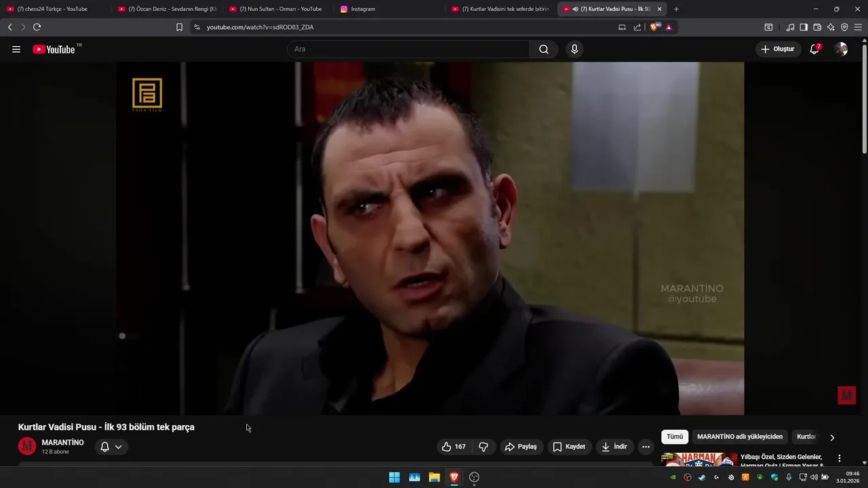Click page vertical scrollbar thumb
This screenshot has height=488, width=868.
click(x=865, y=98)
